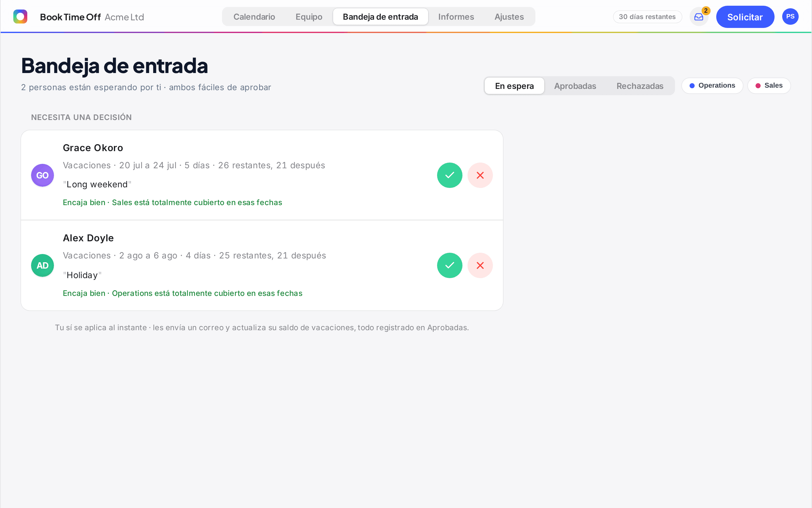
Task: Open the Ajustes tab
Action: tap(509, 17)
